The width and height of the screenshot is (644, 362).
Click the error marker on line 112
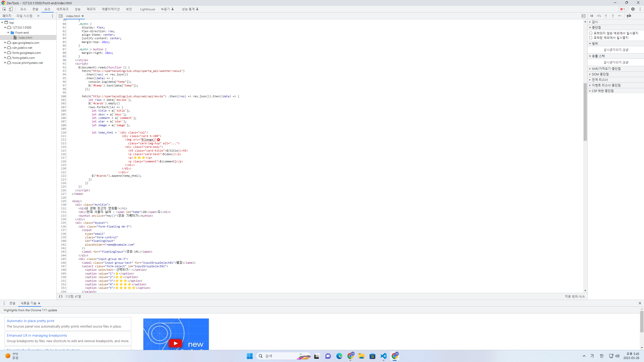coord(158,140)
